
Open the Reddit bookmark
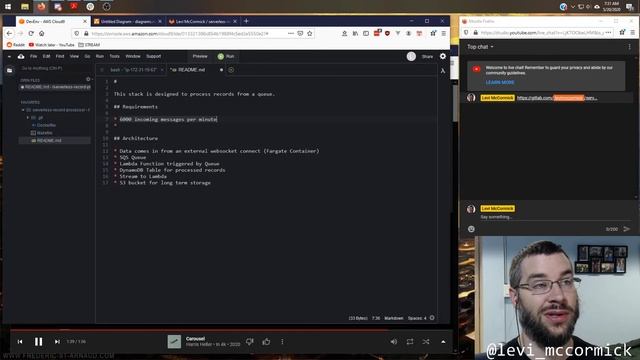point(16,45)
